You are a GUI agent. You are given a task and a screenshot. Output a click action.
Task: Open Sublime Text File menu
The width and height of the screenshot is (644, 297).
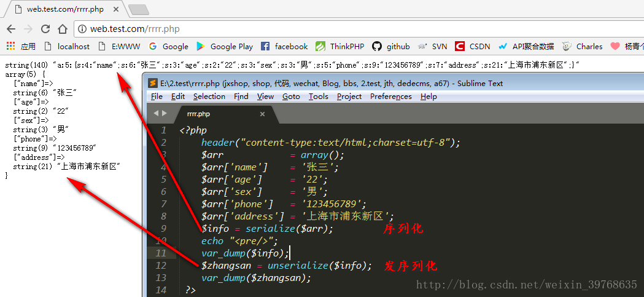point(157,97)
